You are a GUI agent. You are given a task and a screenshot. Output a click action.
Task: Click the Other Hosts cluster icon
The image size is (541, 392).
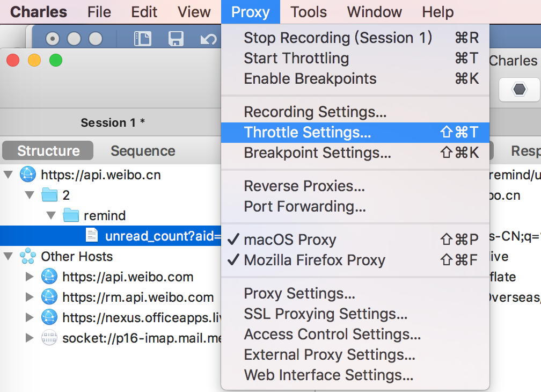(27, 257)
